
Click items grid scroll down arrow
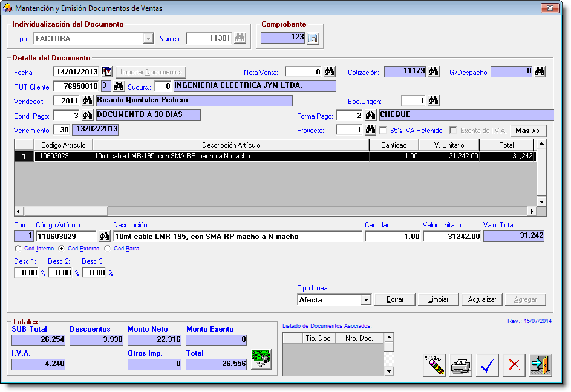click(x=541, y=201)
